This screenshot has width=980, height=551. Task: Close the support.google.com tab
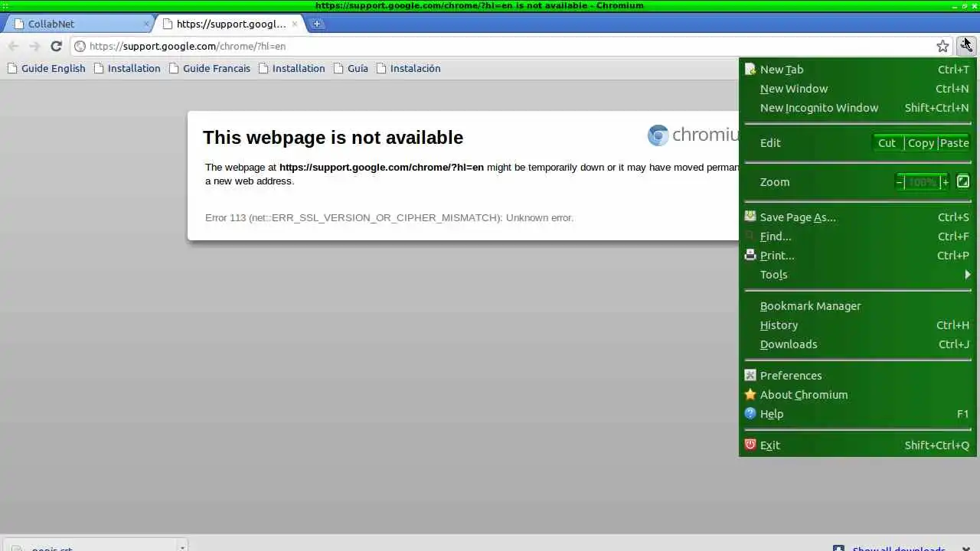[x=295, y=24]
